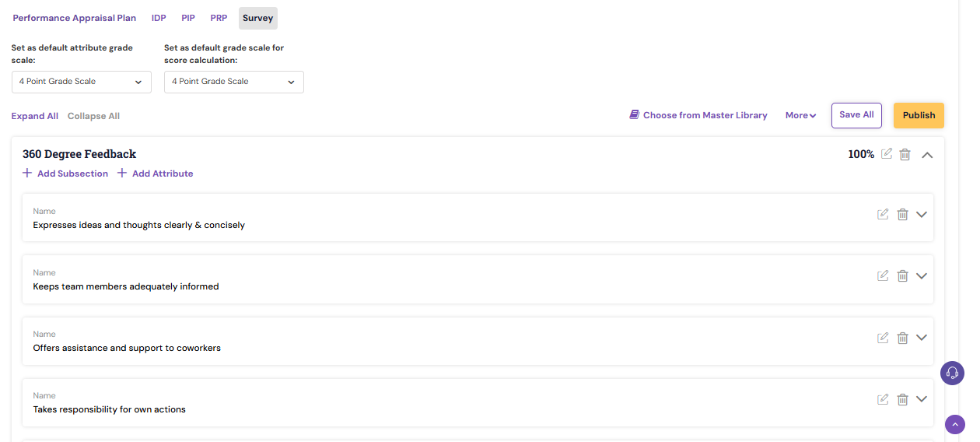Edit 'Expresses ideas and thoughts clearly' attribute

point(883,214)
